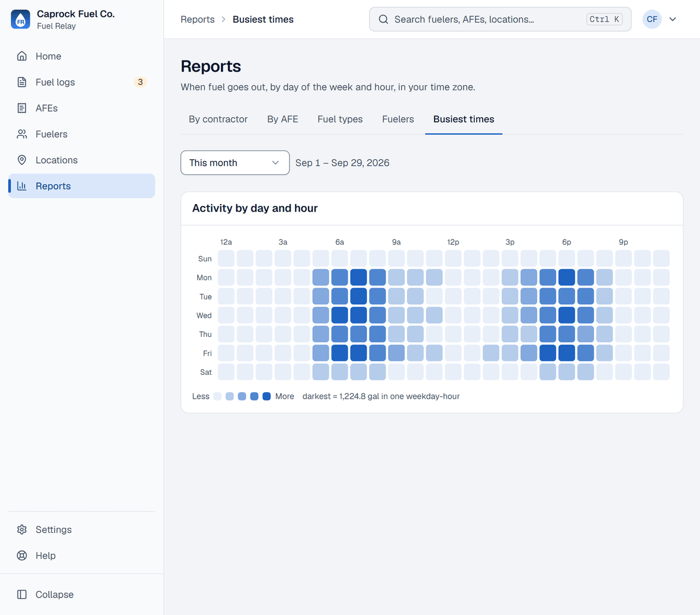This screenshot has width=700, height=615.
Task: Click the Sunday 12a heatmap cell
Action: tap(226, 258)
